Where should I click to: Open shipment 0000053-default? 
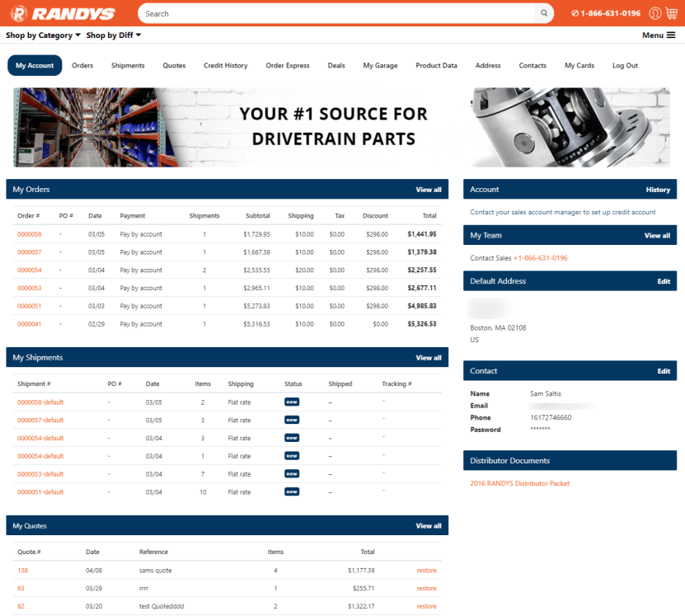(40, 473)
